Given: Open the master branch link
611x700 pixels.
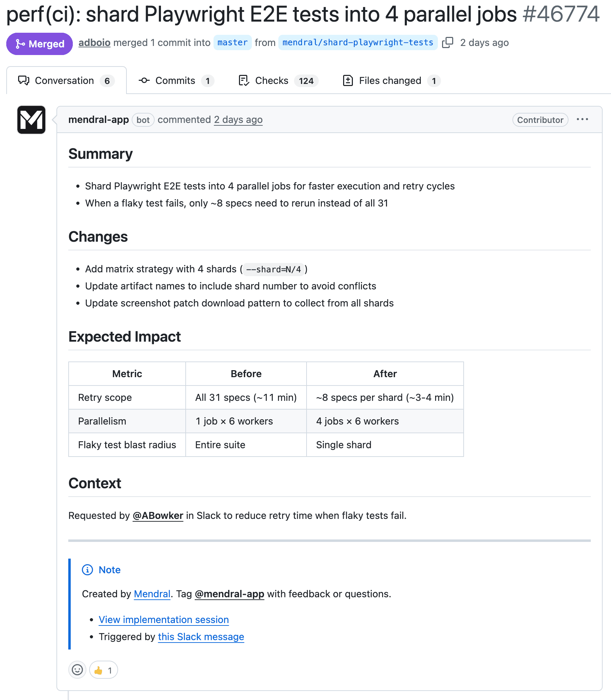Looking at the screenshot, I should [x=232, y=42].
